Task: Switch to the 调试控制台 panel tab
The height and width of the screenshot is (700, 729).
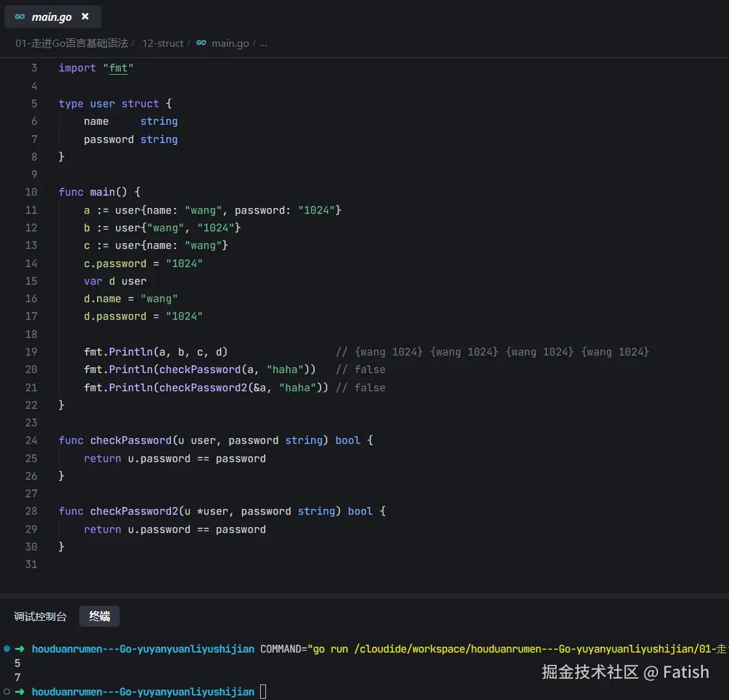Action: pos(40,616)
